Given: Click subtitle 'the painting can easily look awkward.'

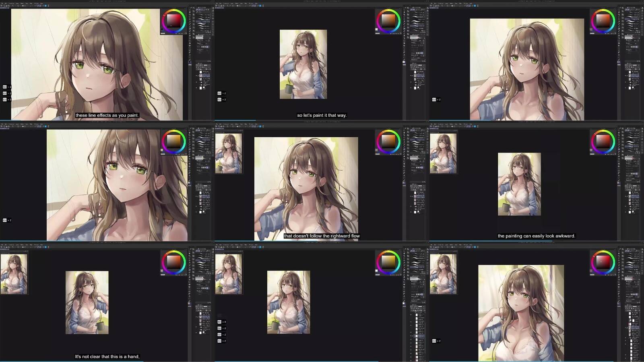Looking at the screenshot, I should (537, 236).
